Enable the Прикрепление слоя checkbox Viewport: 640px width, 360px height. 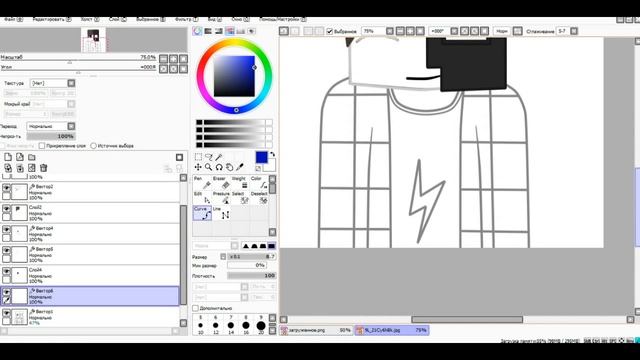pos(42,146)
